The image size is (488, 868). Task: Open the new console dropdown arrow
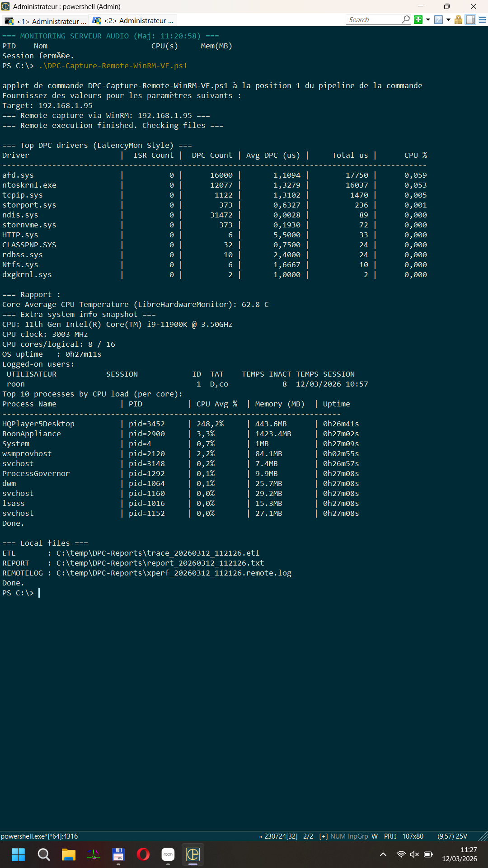coord(428,19)
